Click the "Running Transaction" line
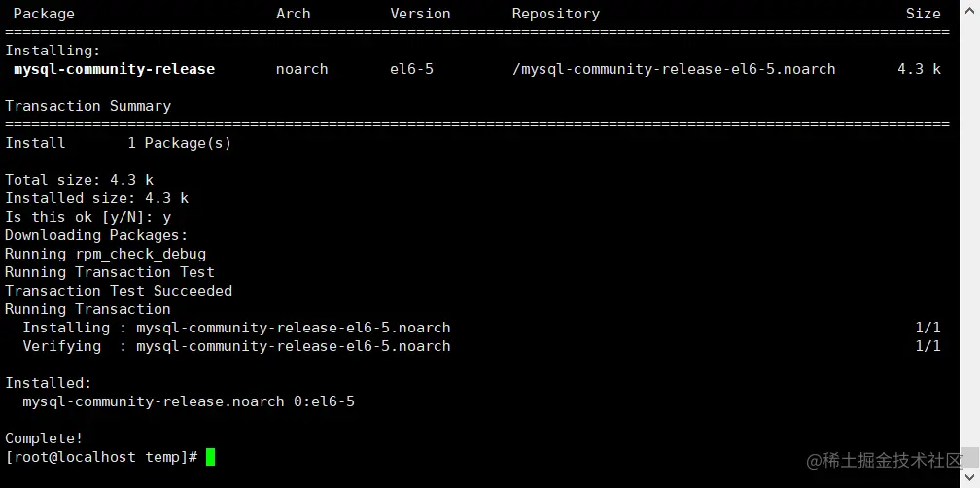This screenshot has height=488, width=980. (x=87, y=309)
